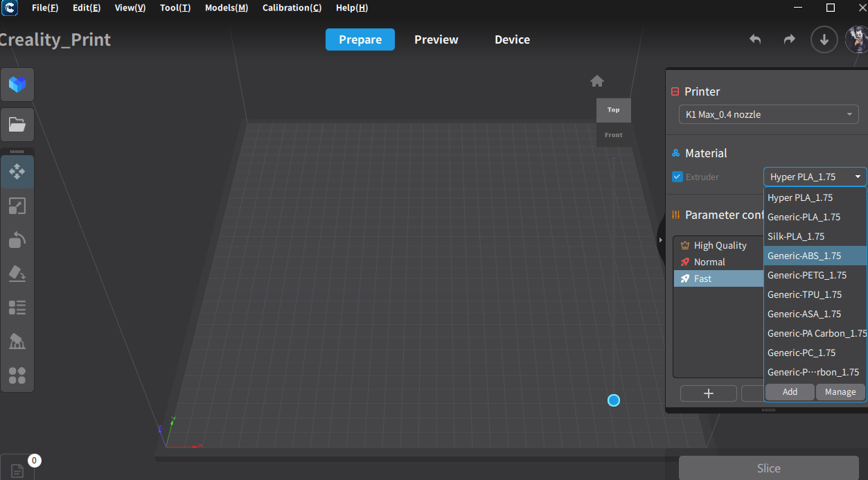Add a parameter profile with plus button

click(x=709, y=393)
